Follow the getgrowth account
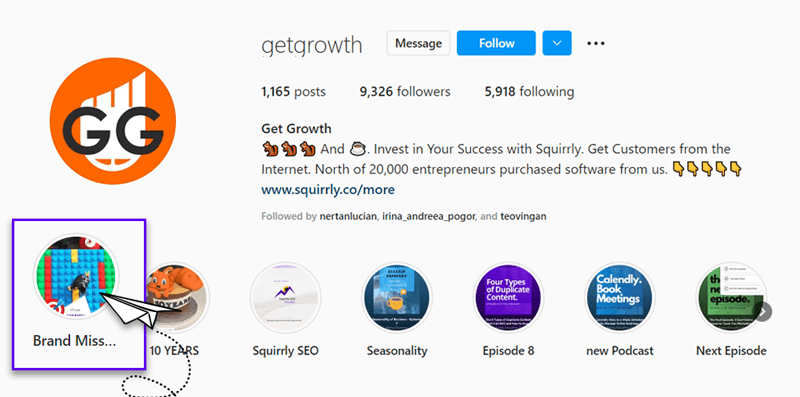 click(496, 43)
